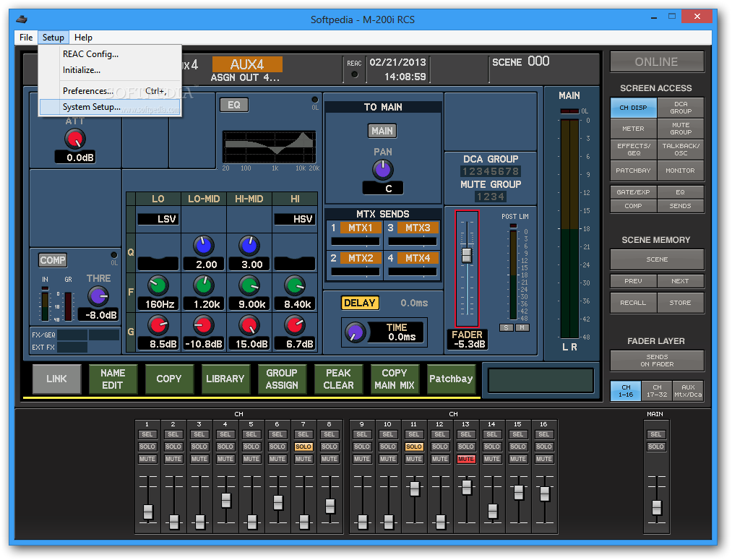Click the LO frequency green knob
Viewport: 732px width, 560px height.
158,285
